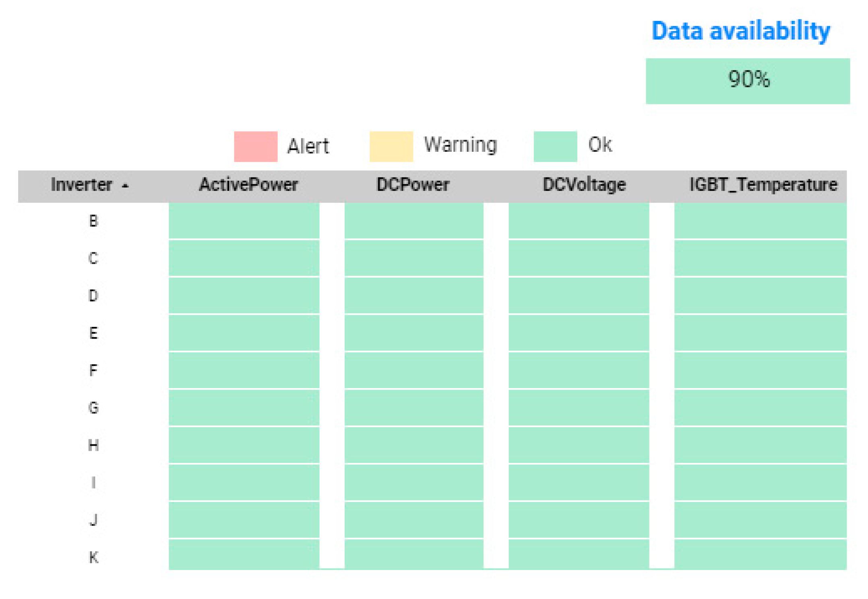The image size is (868, 599).
Task: Click the IGBT_Temperature column header
Action: coord(763,185)
